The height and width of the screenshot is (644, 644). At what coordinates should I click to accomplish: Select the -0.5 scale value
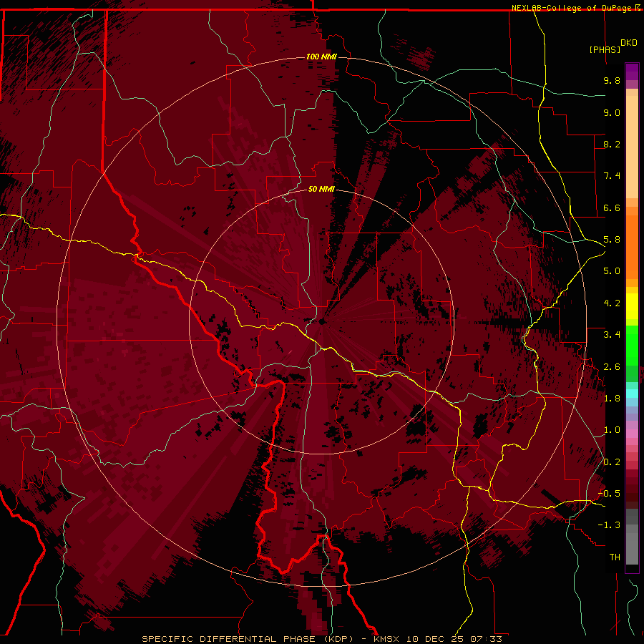609,494
